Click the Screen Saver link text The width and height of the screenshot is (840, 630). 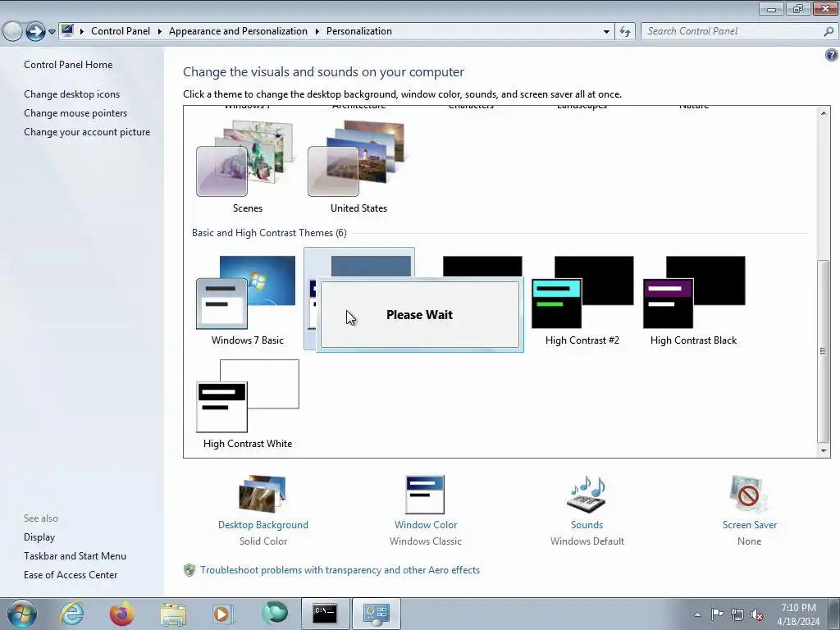750,525
